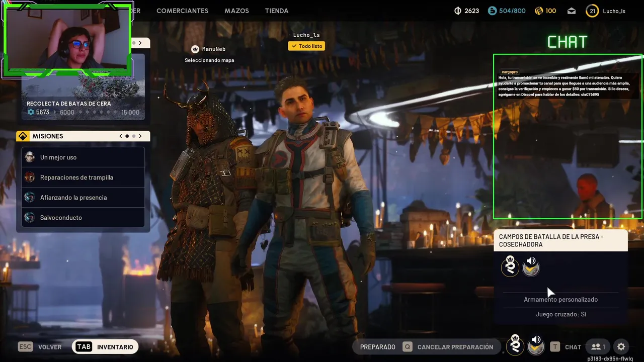Viewport: 644px width, 362px height.
Task: Open the COMERCIANTES tab
Action: 182,11
